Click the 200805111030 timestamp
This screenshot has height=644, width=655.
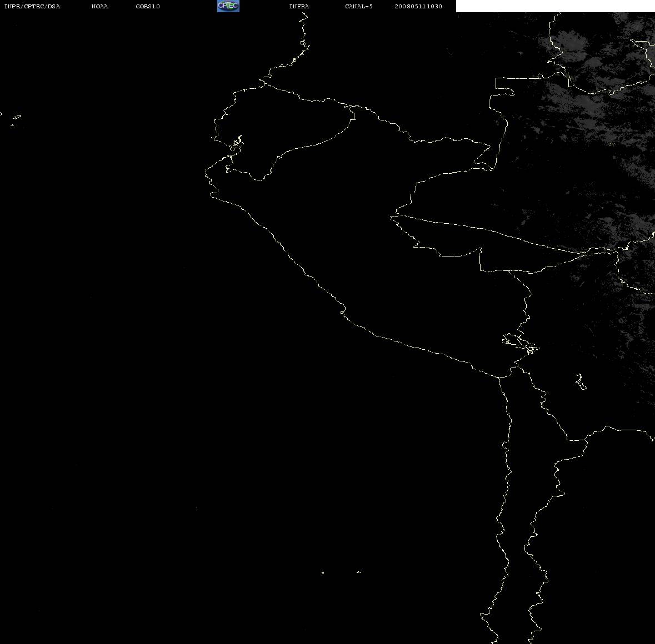[x=418, y=6]
